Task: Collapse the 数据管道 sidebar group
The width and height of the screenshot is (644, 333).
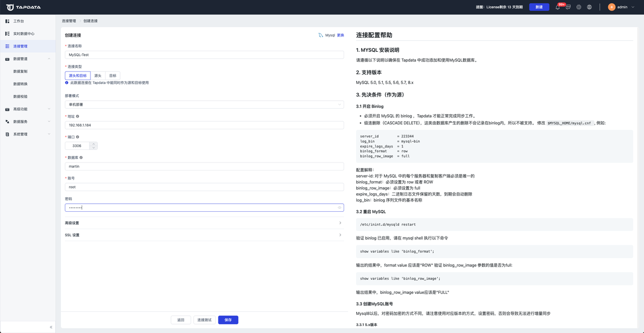Action: (49, 59)
